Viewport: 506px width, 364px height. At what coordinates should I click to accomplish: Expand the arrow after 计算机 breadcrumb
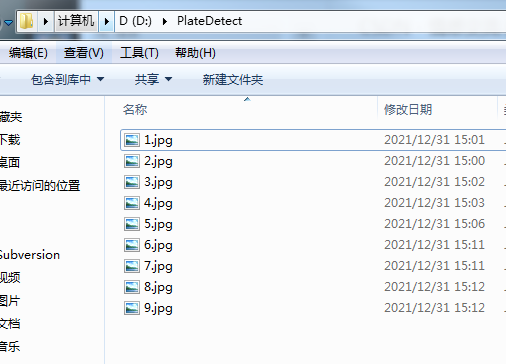point(107,22)
